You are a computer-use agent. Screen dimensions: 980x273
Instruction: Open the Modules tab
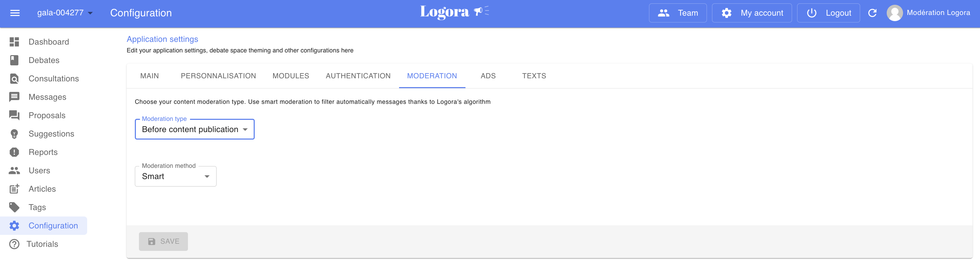pyautogui.click(x=291, y=76)
